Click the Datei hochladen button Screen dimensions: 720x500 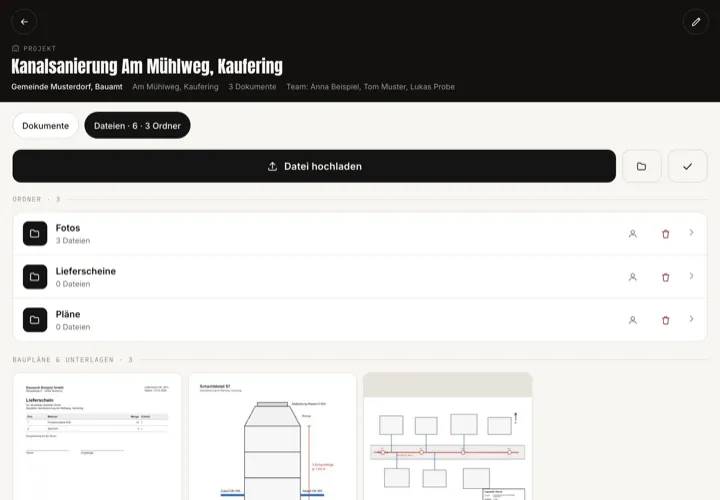click(314, 166)
